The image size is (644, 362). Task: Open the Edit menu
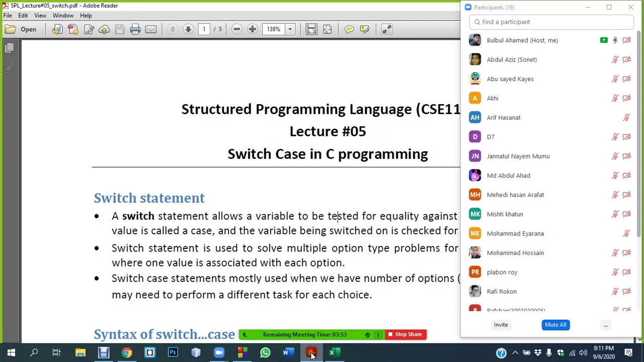point(23,16)
